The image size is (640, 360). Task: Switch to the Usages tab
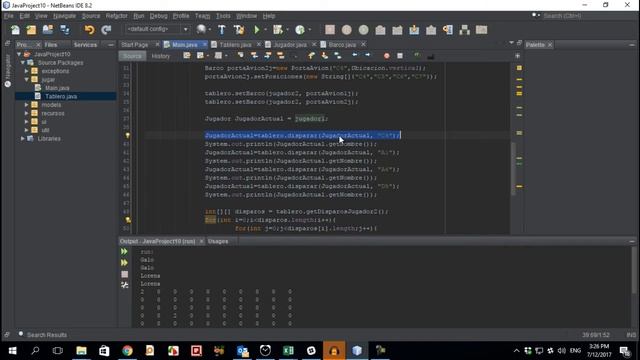[218, 242]
